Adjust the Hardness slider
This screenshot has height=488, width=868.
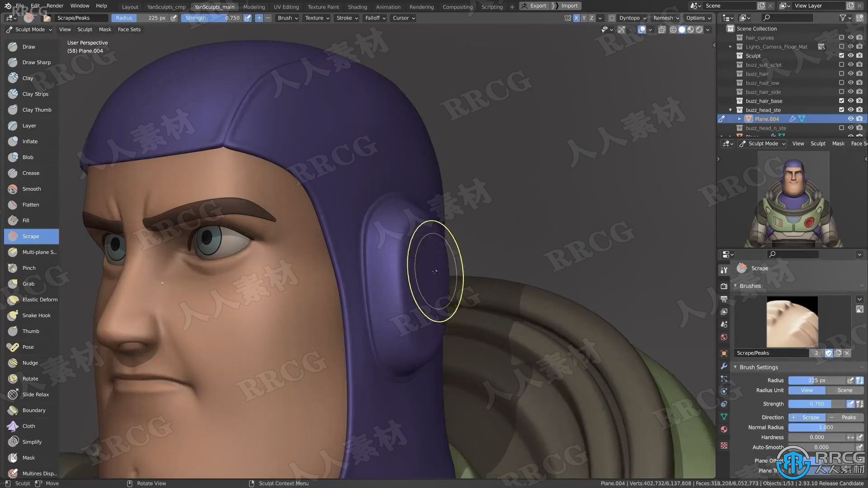coord(816,437)
